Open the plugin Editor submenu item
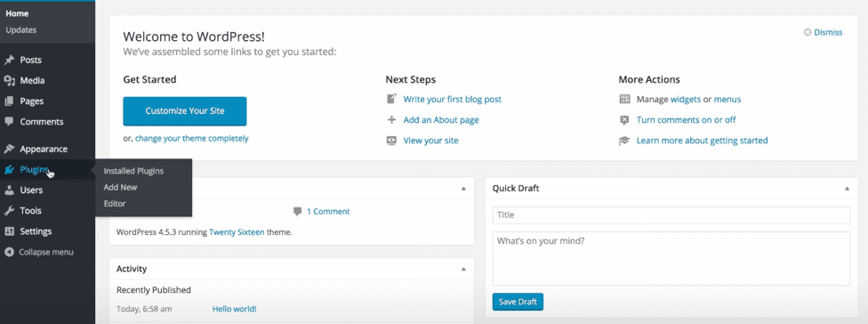868x324 pixels. tap(115, 203)
